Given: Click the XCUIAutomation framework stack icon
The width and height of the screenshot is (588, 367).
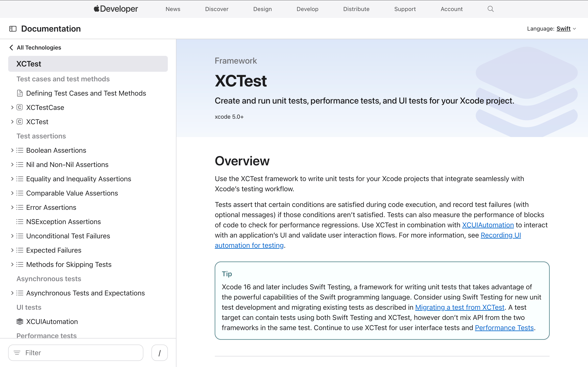Looking at the screenshot, I should pos(20,322).
